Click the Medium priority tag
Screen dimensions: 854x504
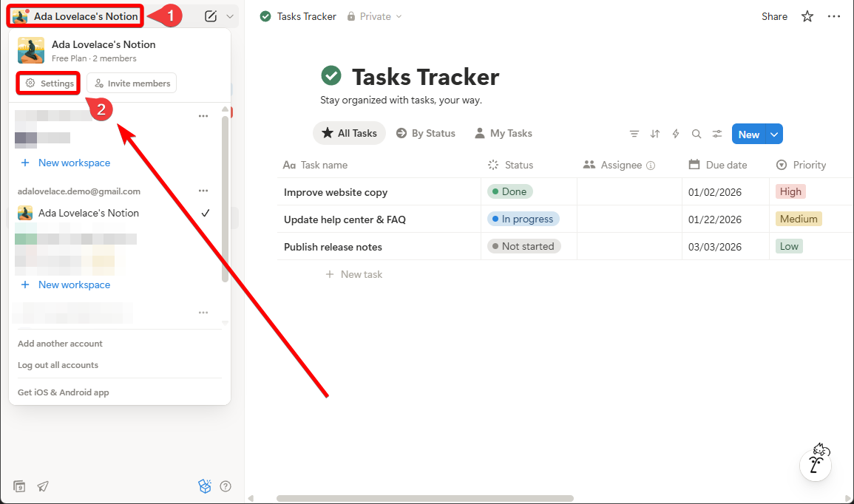point(799,219)
